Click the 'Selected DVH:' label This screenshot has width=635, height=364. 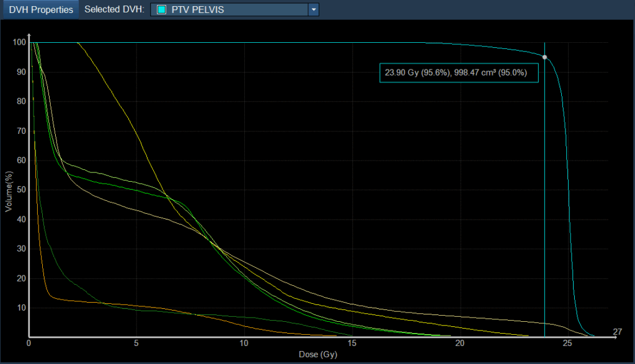click(114, 10)
